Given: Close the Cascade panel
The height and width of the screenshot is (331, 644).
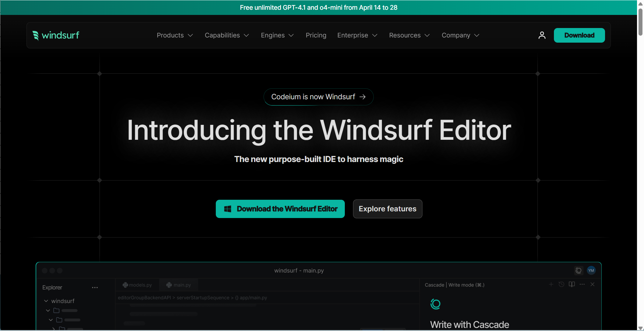Looking at the screenshot, I should click(592, 284).
